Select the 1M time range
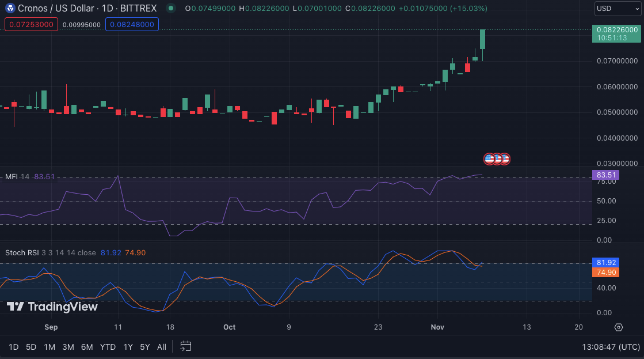Viewport: 644px width, 359px height. click(49, 347)
